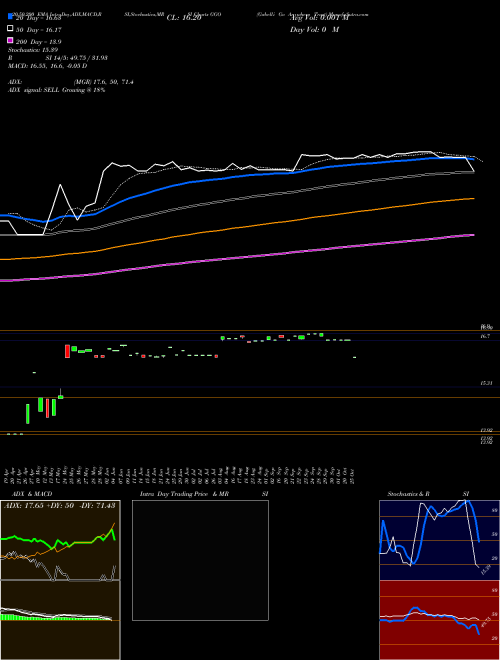
Task: Open the blue Stochastics chart panel
Action: (439, 540)
